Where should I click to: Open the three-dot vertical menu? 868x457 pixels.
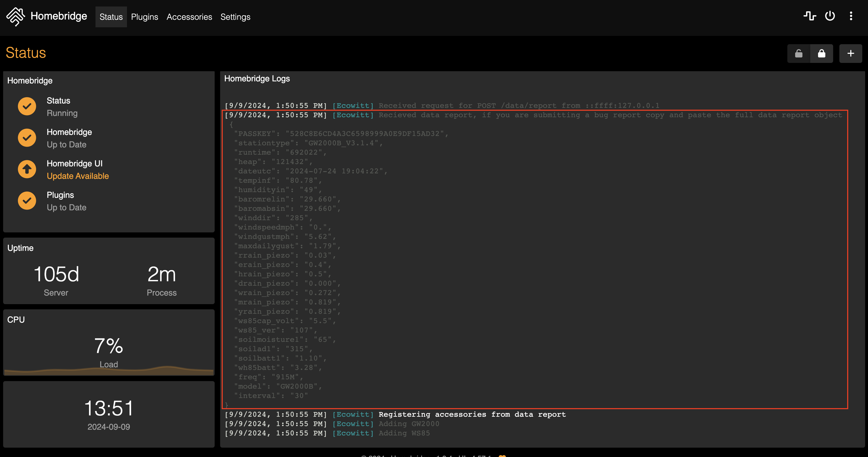click(851, 16)
